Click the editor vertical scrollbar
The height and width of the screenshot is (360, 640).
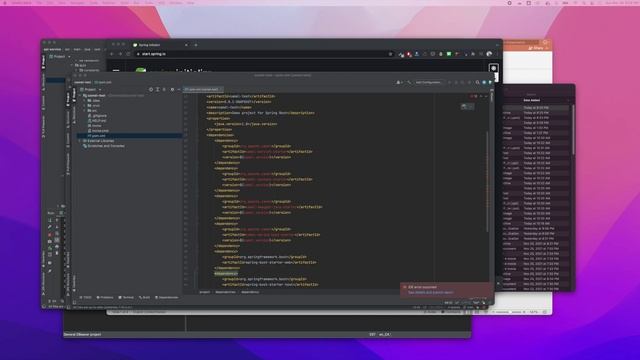[487, 182]
